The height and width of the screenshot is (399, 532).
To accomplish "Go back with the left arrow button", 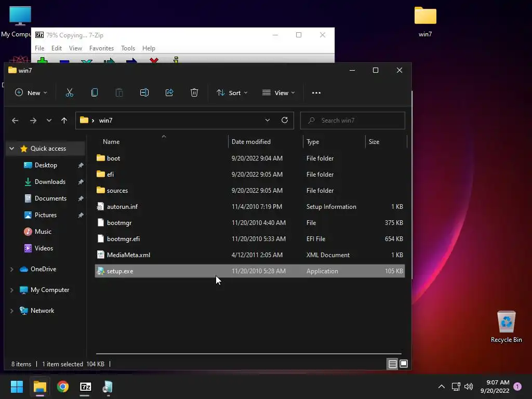I will click(x=15, y=121).
